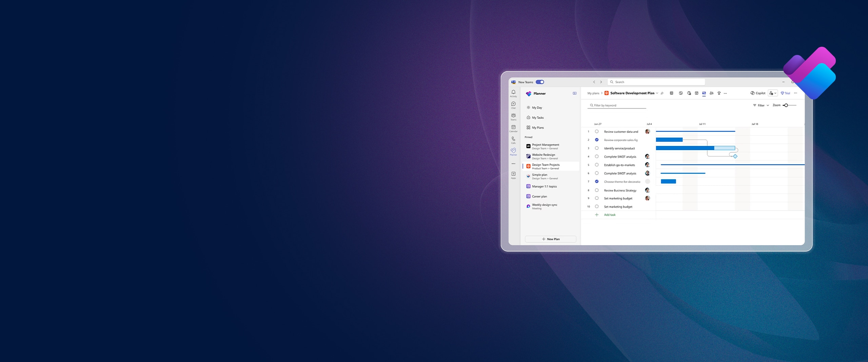
Task: Mark 'Review customer data and' task complete
Action: coord(597,132)
